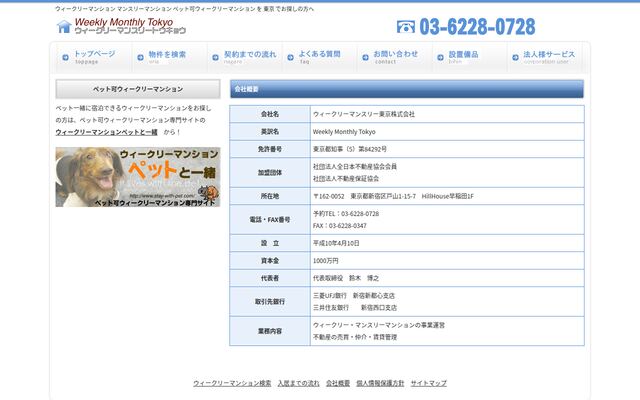Select 社団法人不動産保証協会 text

pos(346,179)
